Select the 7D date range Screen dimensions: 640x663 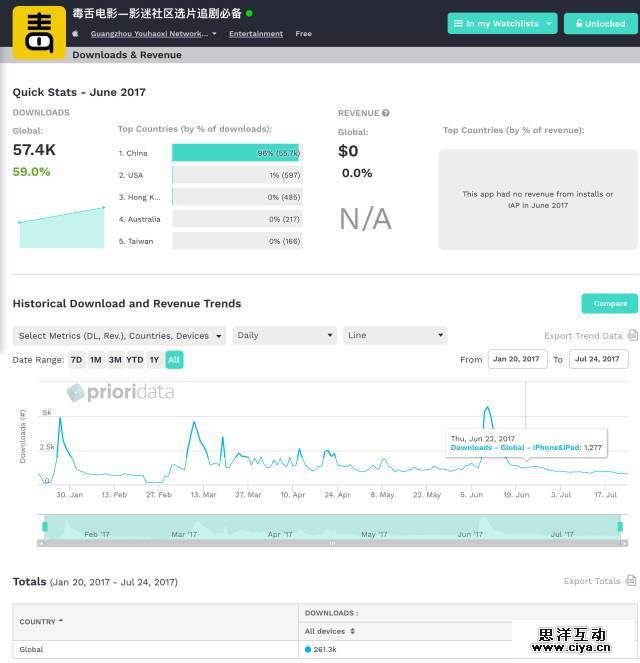(x=76, y=360)
